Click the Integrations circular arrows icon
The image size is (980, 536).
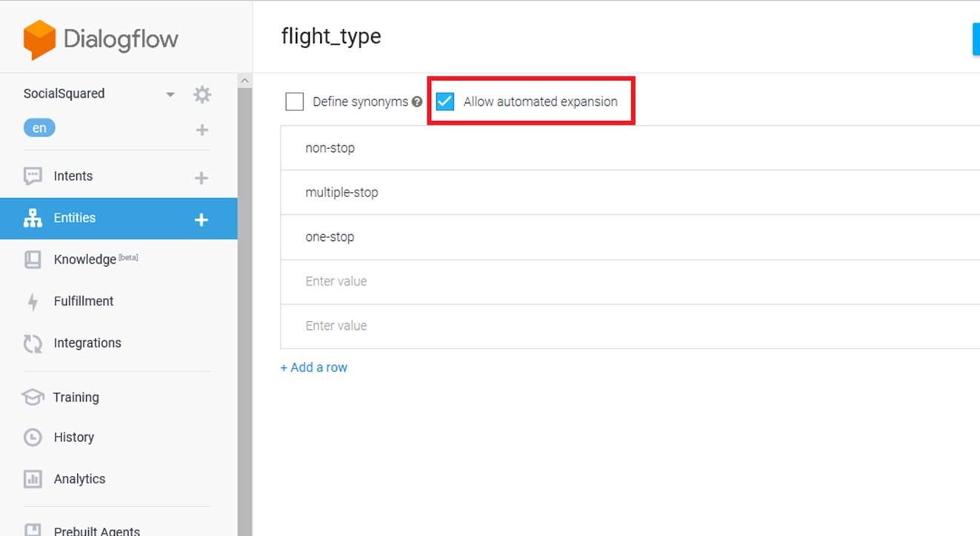(33, 343)
